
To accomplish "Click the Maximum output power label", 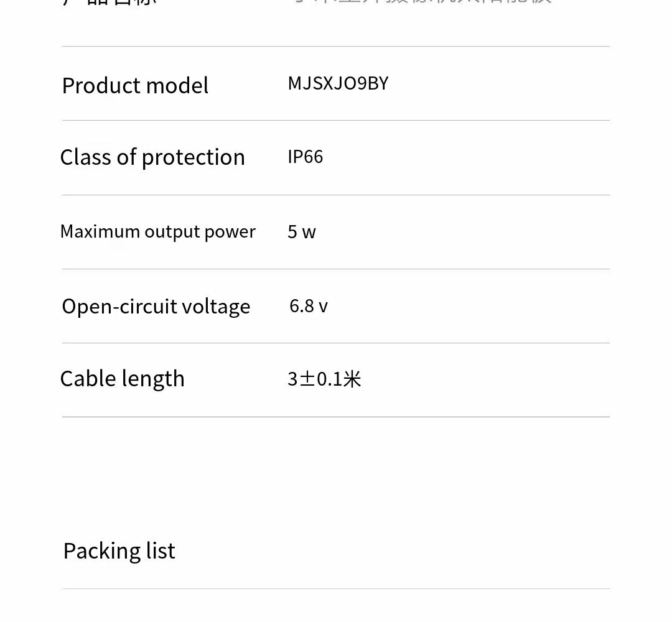I will coord(157,231).
